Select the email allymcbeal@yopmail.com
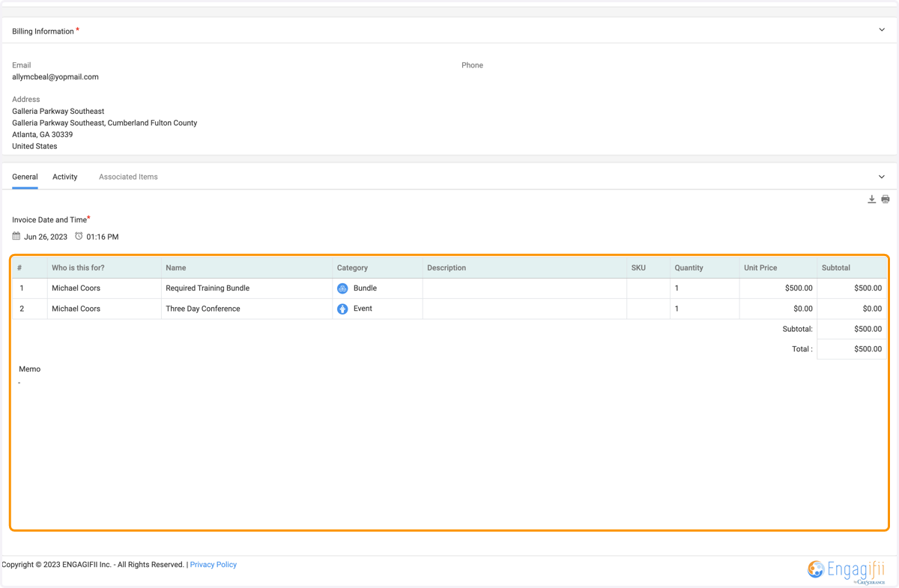This screenshot has width=899, height=588. point(55,77)
